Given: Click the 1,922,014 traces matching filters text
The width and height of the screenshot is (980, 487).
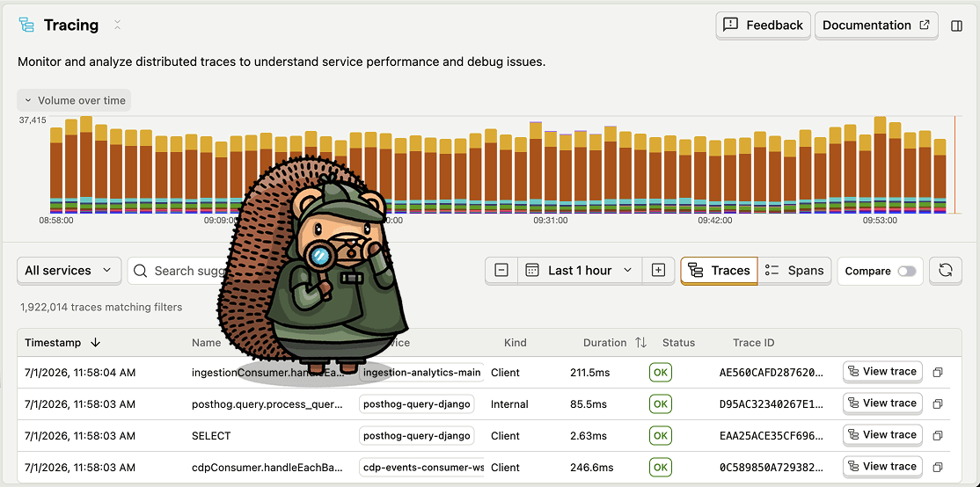Looking at the screenshot, I should click(x=101, y=307).
